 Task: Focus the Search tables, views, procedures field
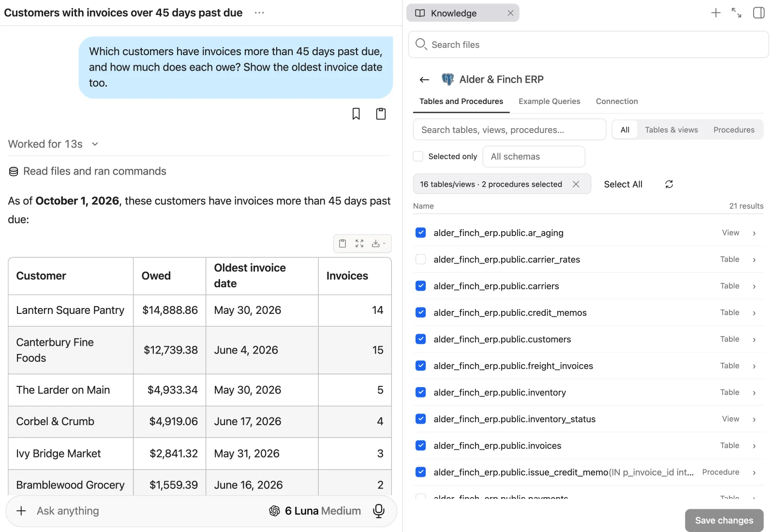(509, 130)
